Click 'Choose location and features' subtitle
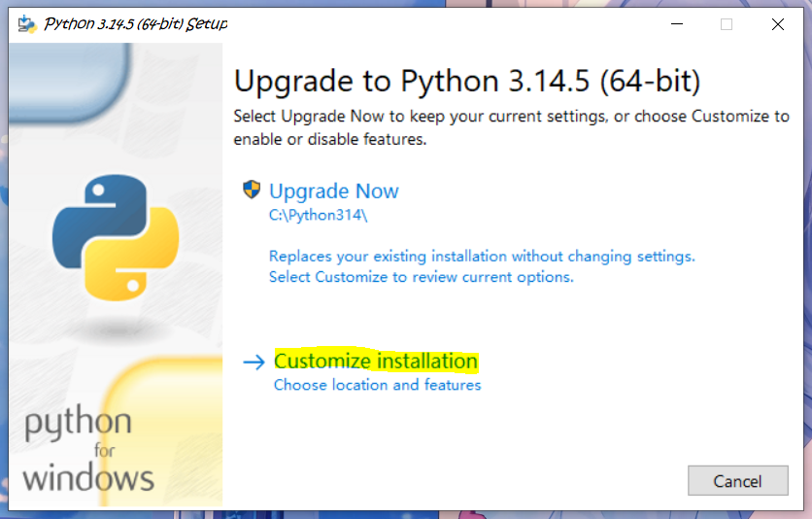The height and width of the screenshot is (519, 812). 377,385
